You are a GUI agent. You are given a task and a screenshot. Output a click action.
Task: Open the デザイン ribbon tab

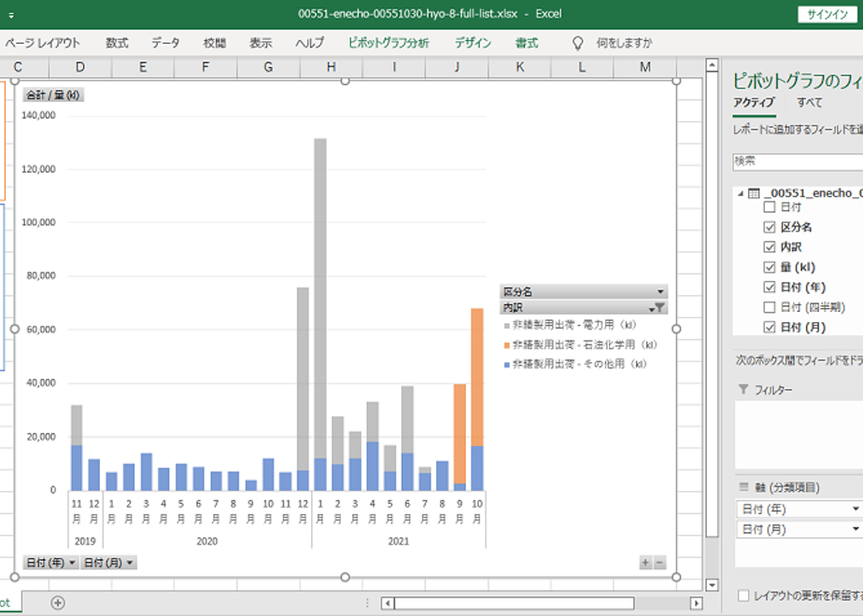tap(473, 43)
